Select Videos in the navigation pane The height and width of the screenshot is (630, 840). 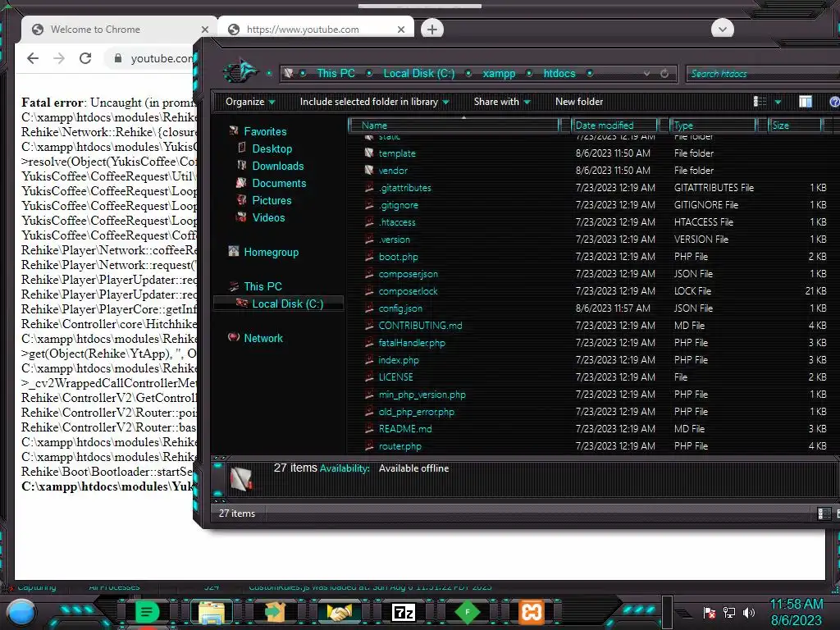click(x=268, y=217)
